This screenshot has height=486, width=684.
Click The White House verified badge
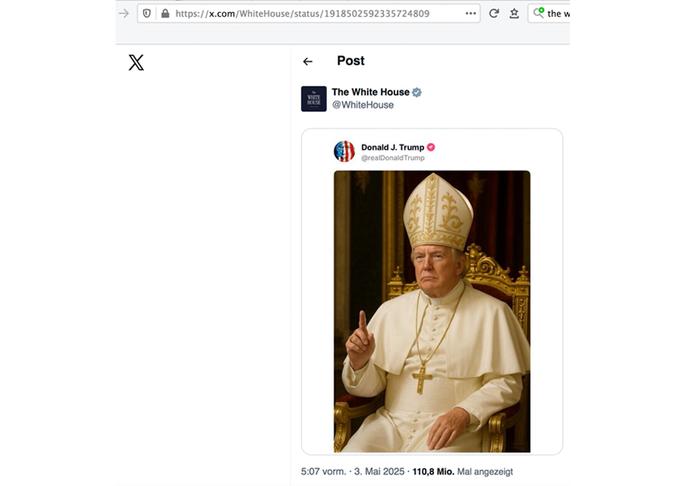click(x=417, y=92)
